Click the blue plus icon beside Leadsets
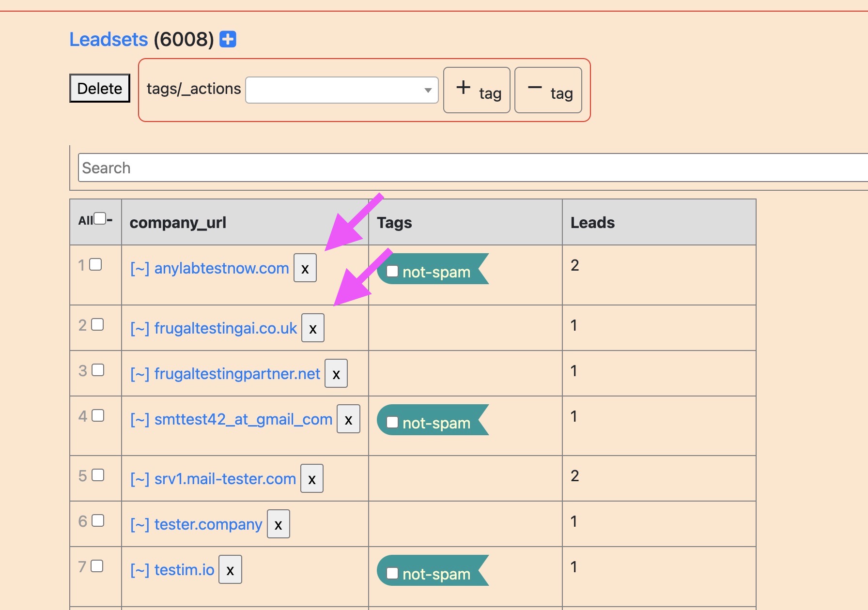The height and width of the screenshot is (610, 868). (x=228, y=39)
